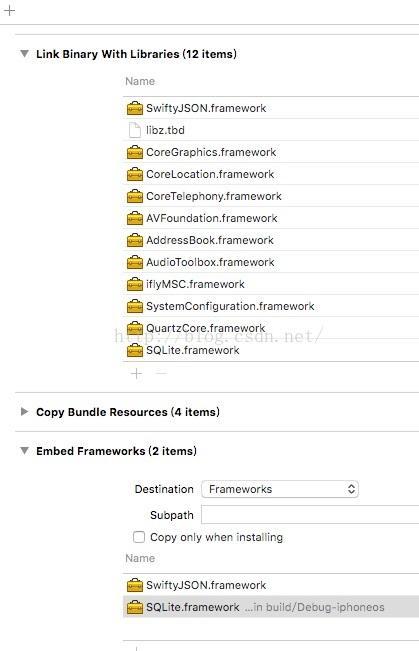This screenshot has height=651, width=419.
Task: Click the CoreTelephony.framework toolbox icon
Action: (x=135, y=196)
